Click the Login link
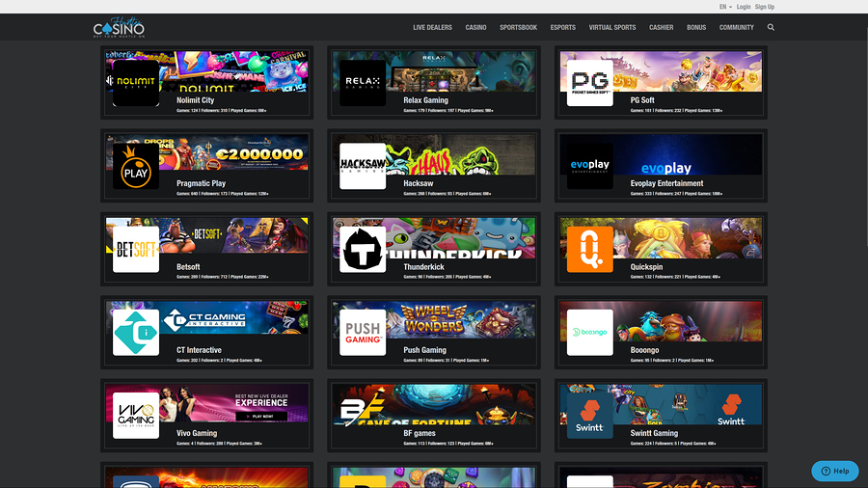 point(744,7)
